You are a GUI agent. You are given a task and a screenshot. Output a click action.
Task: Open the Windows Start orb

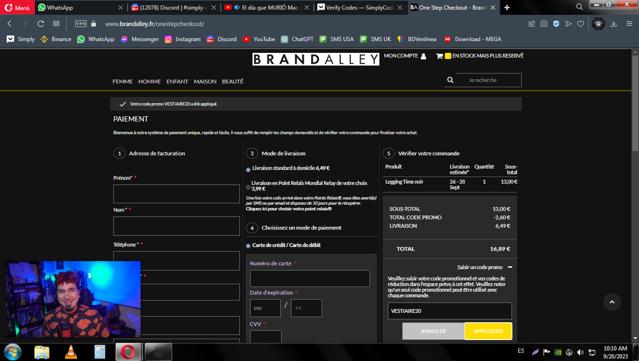pos(13,352)
